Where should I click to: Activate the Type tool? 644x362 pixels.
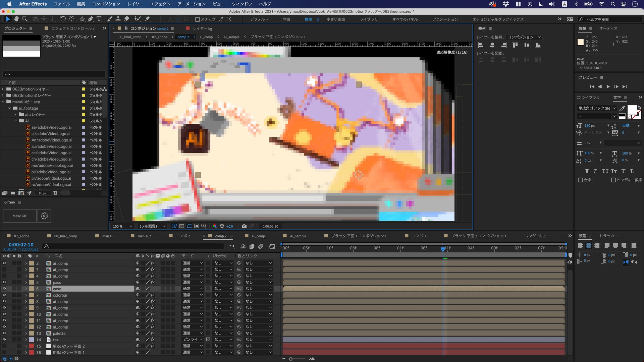(99, 19)
